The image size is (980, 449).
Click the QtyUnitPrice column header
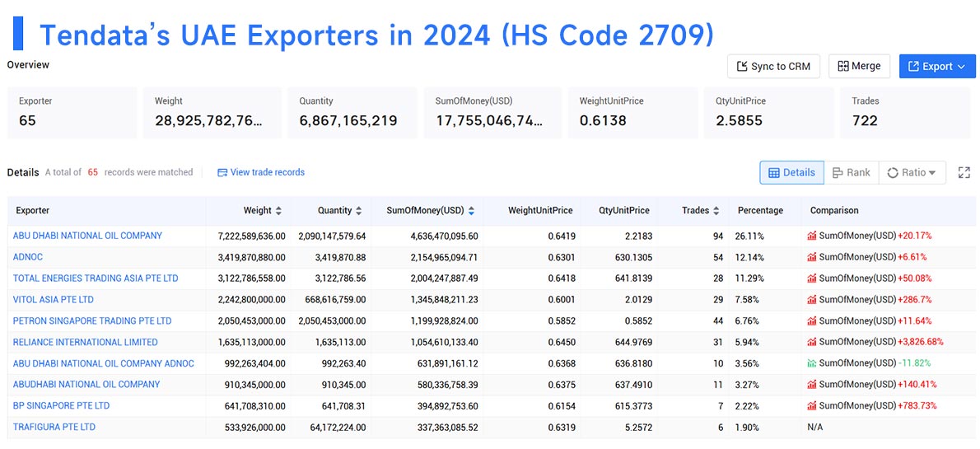click(x=620, y=211)
